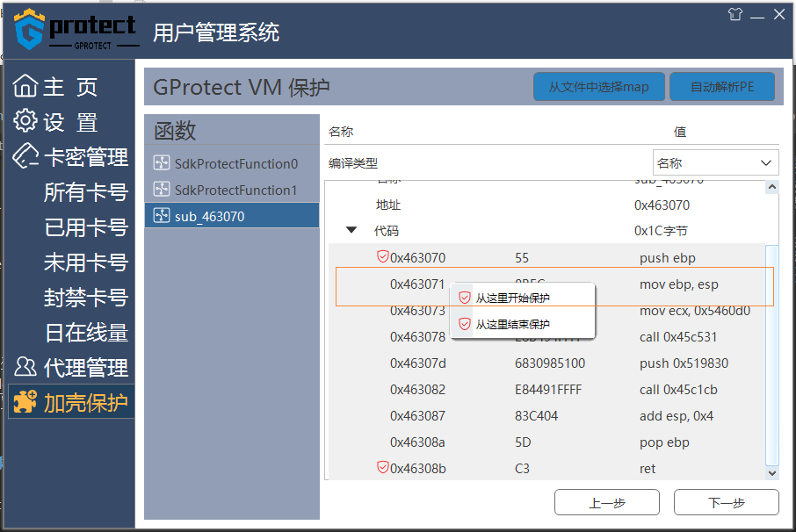This screenshot has width=796, height=532.
Task: Select address 0x463071 row
Action: (546, 284)
